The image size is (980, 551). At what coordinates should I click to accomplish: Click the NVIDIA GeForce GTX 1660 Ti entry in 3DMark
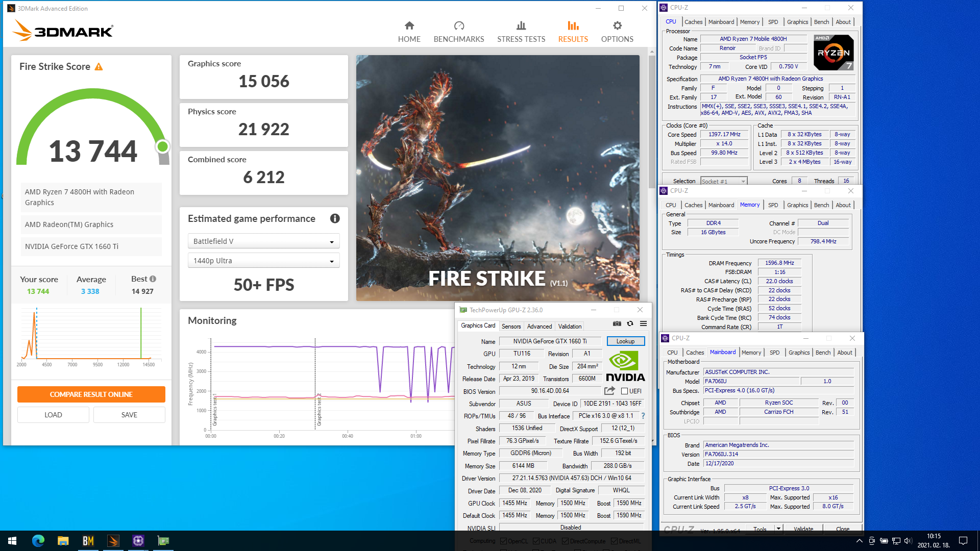(91, 246)
